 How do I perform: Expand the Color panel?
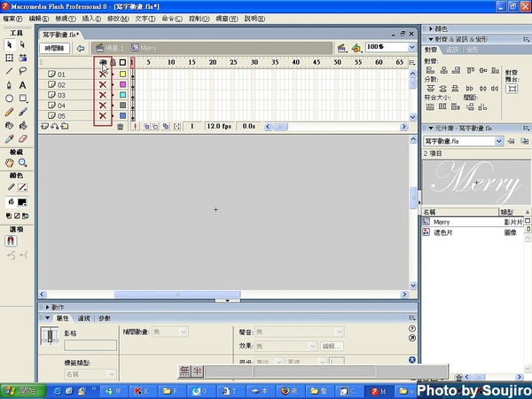pyautogui.click(x=431, y=29)
